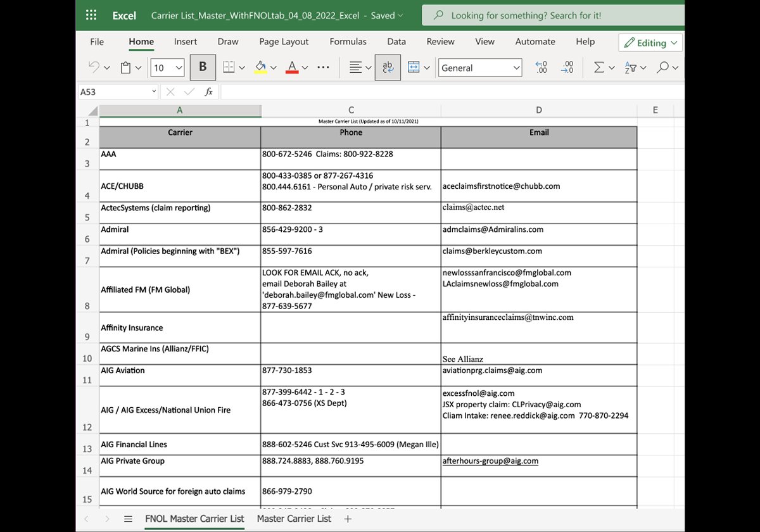Expand the paste options dropdown arrow
The height and width of the screenshot is (532, 760).
[x=139, y=68]
